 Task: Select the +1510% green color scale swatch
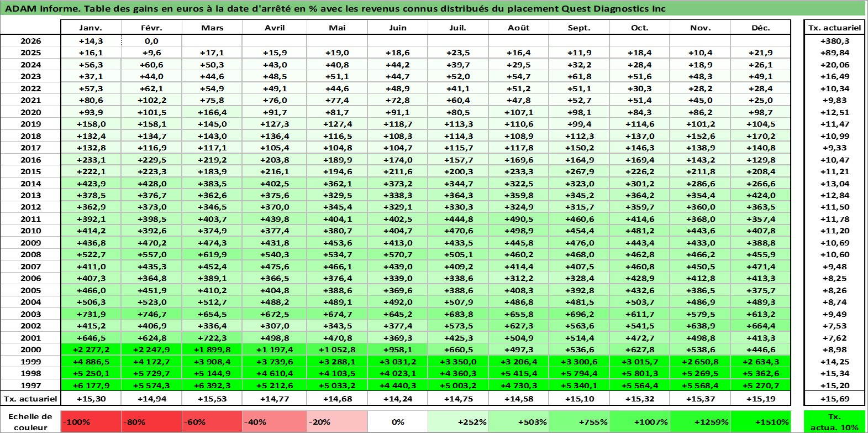point(761,422)
